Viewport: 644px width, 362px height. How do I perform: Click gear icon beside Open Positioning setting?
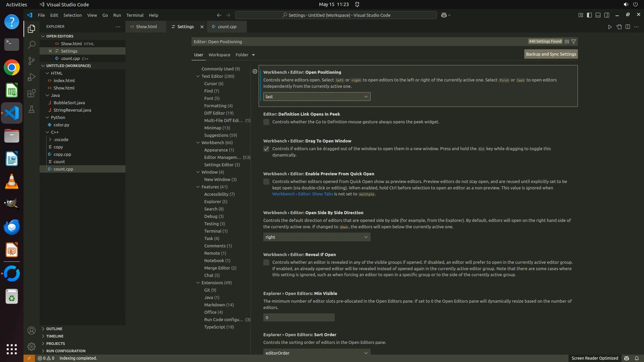coord(255,71)
